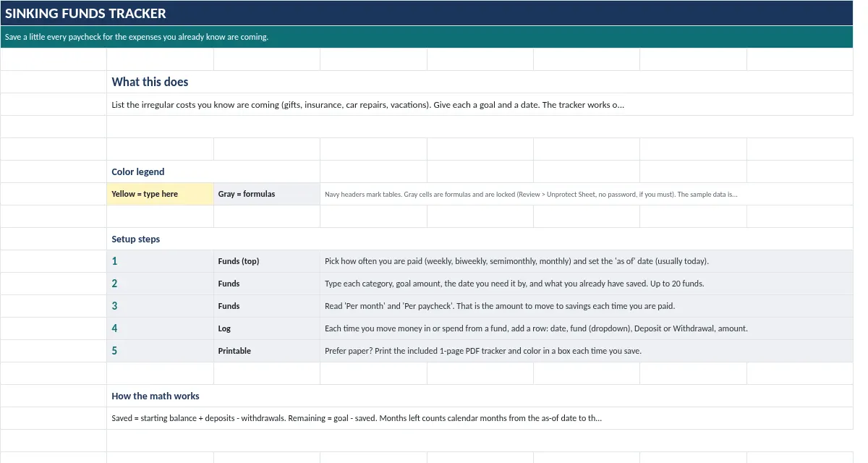868x463 pixels.
Task: Click 'Pick how often you are paid' instruction
Action: coord(587,261)
